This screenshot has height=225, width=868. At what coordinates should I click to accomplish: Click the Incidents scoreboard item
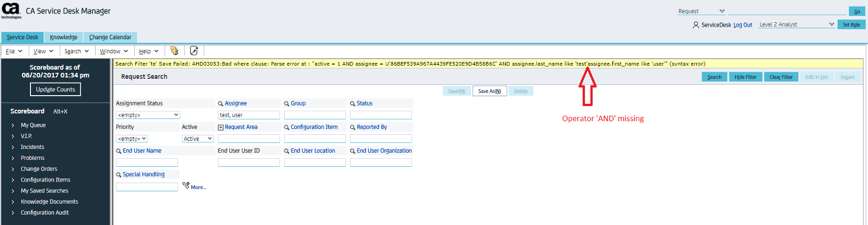pyautogui.click(x=33, y=147)
